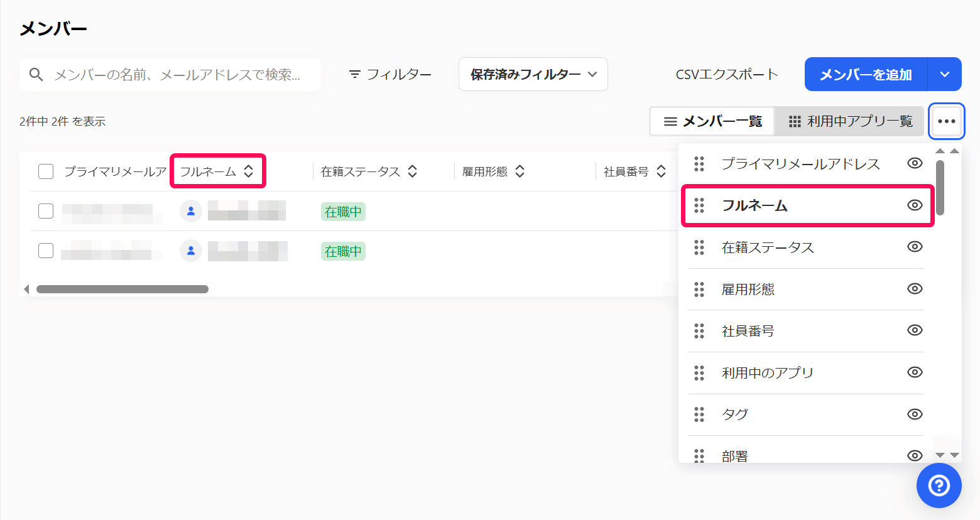Sort by フルネーム column arrows

249,171
